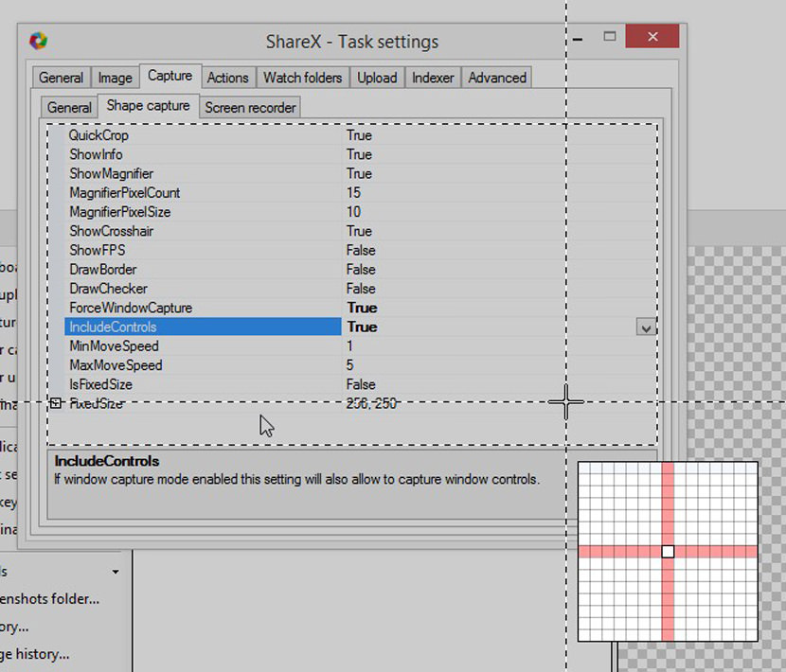Image resolution: width=786 pixels, height=672 pixels.
Task: Close the Task settings window
Action: tap(652, 37)
